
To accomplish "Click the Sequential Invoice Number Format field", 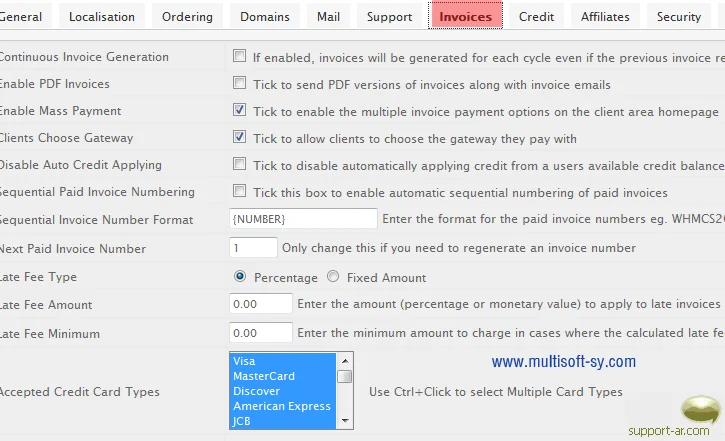I will [x=302, y=219].
